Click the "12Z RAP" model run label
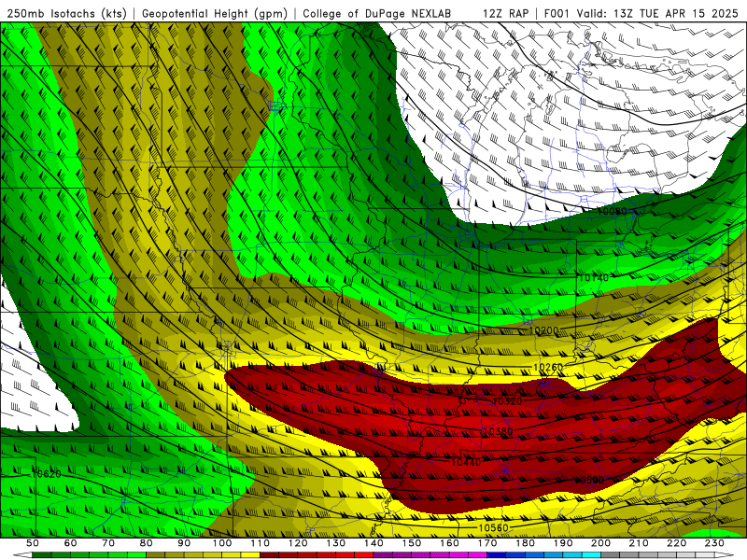Screen dimensions: 747x560 point(505,13)
